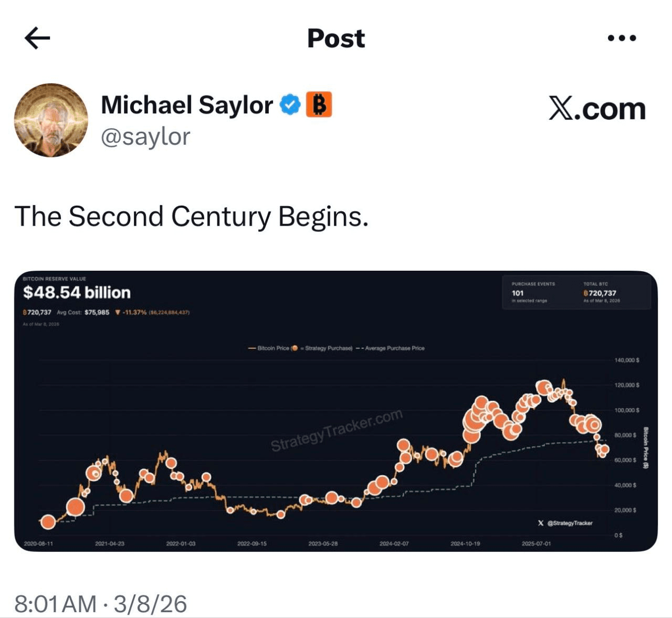Click the blue verified checkmark badge
672x618 pixels.
[x=290, y=104]
